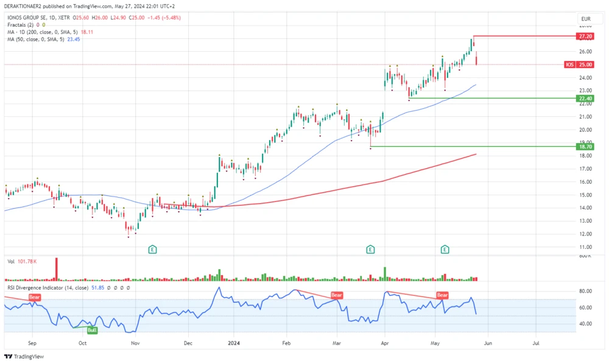Click the green Bull label on the RSI panel
Image resolution: width=609 pixels, height=364 pixels.
pyautogui.click(x=92, y=329)
